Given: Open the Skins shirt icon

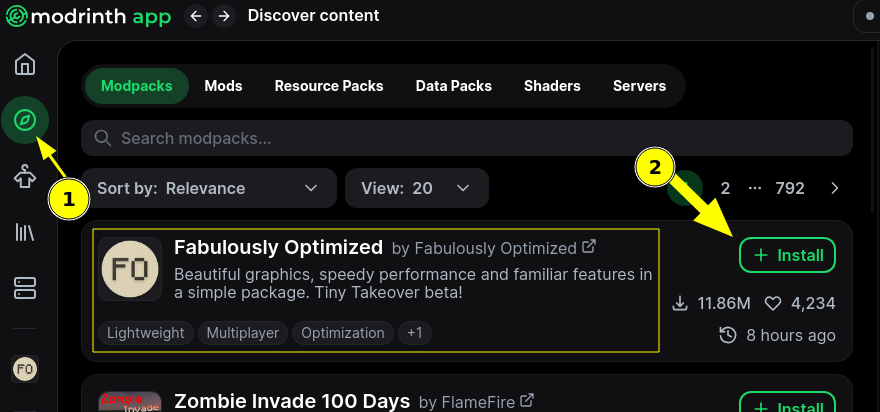Looking at the screenshot, I should click(x=25, y=176).
